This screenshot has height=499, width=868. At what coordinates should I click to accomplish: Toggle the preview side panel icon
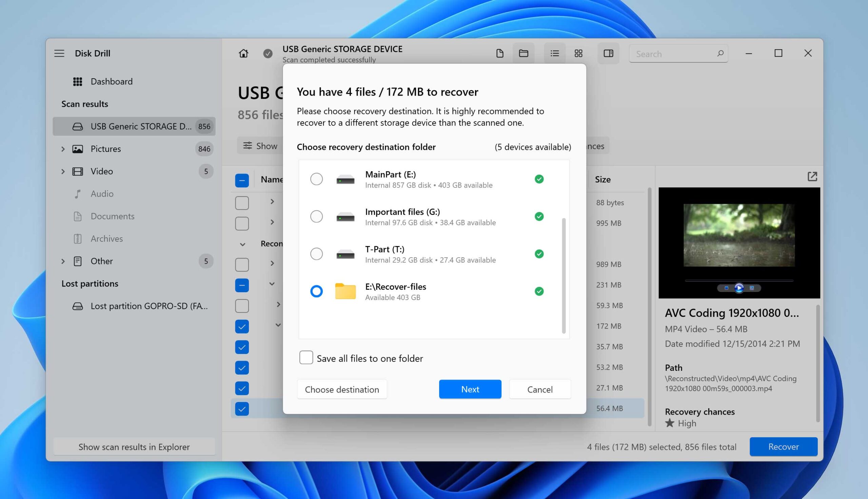[x=608, y=53]
